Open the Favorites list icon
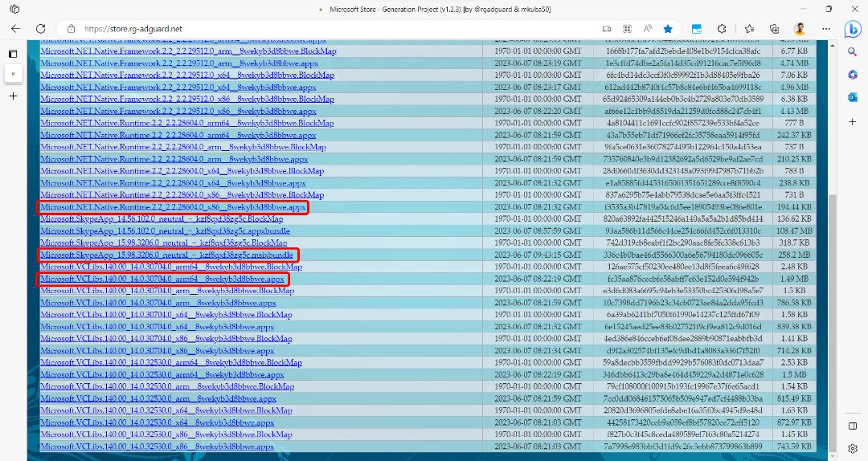 tap(750, 29)
